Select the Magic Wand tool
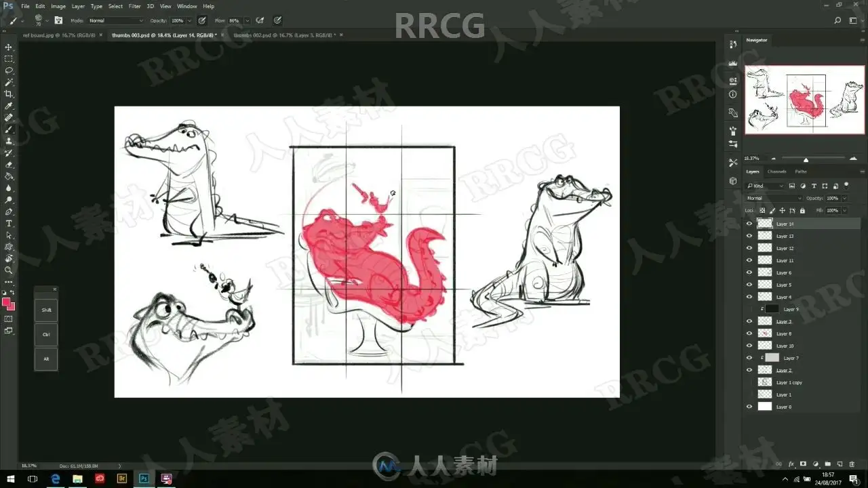868x488 pixels. point(9,82)
